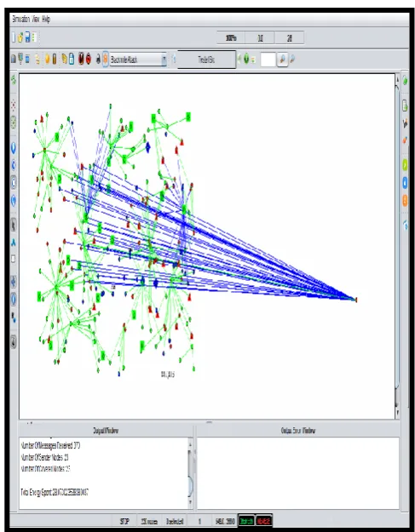The width and height of the screenshot is (415, 532).
Task: Click the green round icon left of text field
Action: click(x=246, y=59)
